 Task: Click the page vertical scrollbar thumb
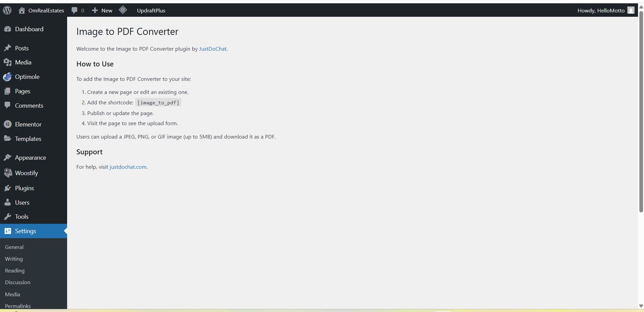coord(641,112)
